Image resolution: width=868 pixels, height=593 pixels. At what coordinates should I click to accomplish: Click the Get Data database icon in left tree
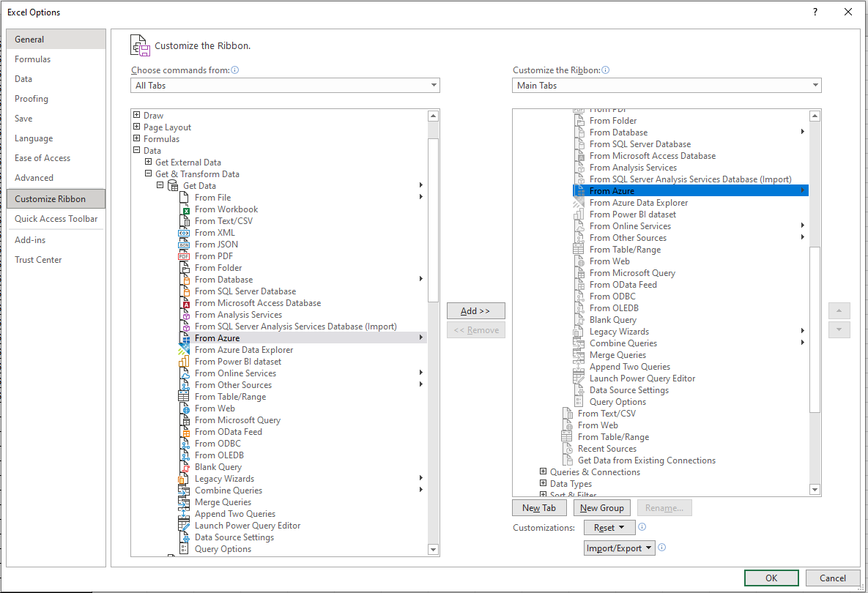173,186
